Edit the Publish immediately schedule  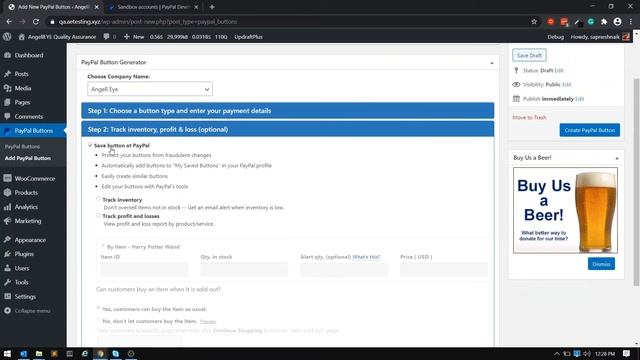(580, 99)
